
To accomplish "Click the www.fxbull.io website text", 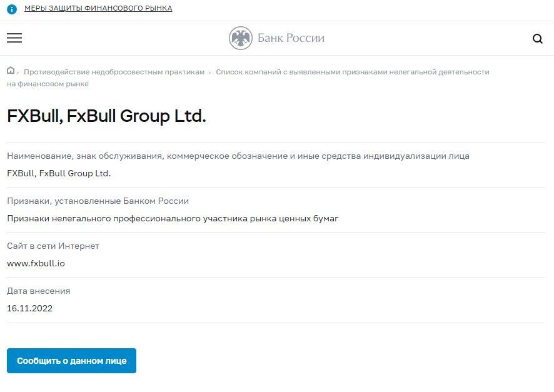I will 36,263.
